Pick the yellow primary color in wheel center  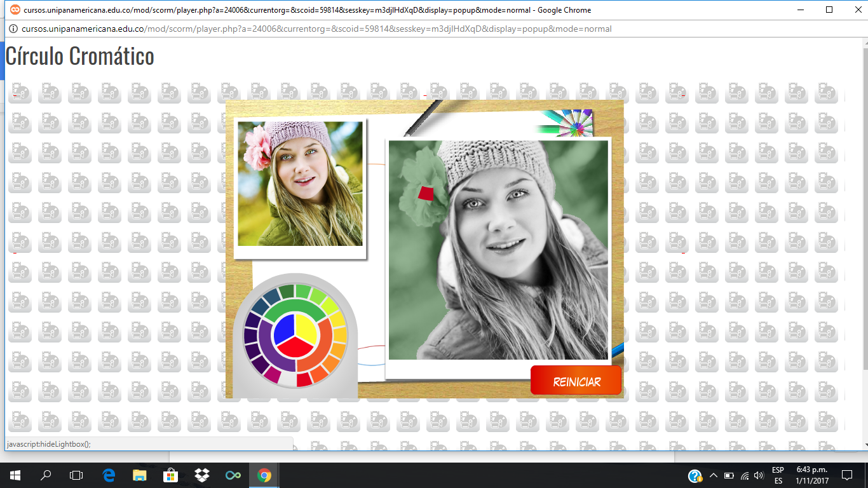307,327
